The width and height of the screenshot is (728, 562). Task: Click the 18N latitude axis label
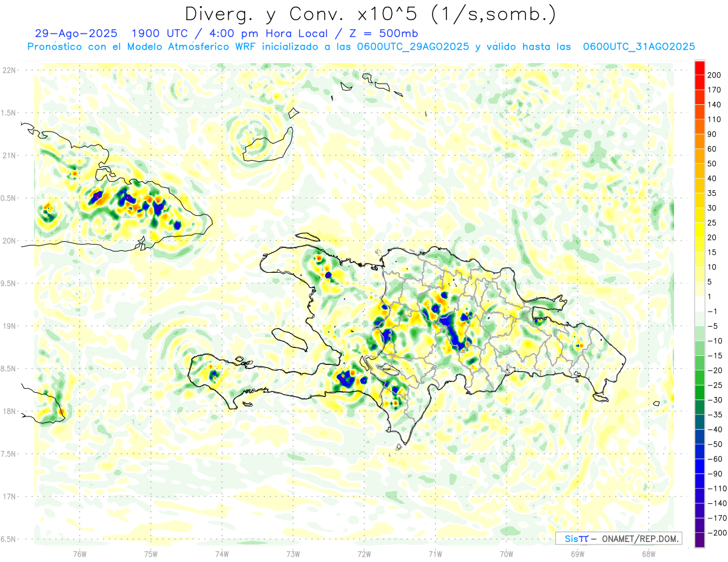pos(10,411)
